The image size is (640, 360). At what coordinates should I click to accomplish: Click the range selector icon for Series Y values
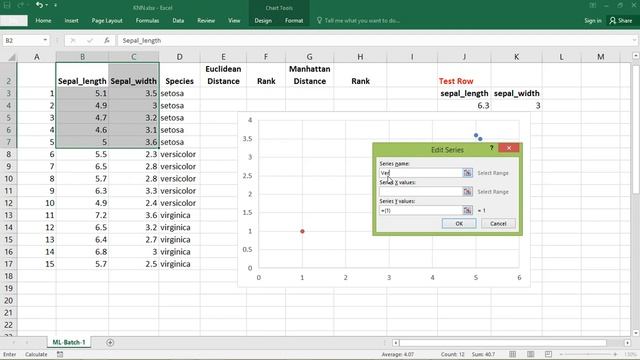pyautogui.click(x=467, y=210)
